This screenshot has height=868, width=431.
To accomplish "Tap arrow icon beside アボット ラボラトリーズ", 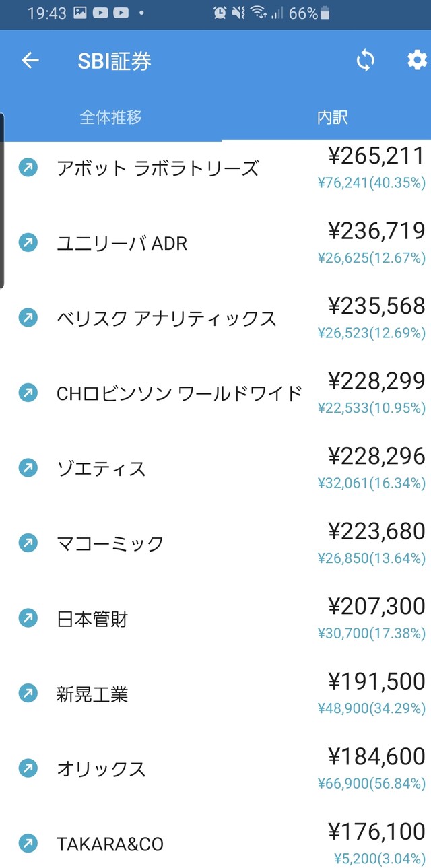I will pos(28,167).
